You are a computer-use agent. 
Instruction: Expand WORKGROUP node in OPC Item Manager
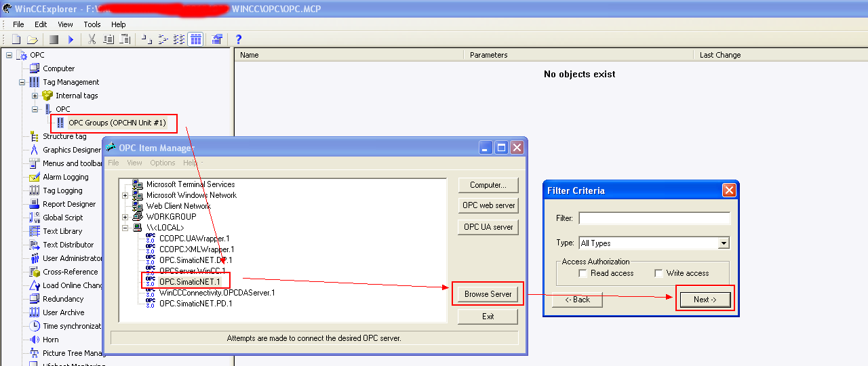[125, 217]
